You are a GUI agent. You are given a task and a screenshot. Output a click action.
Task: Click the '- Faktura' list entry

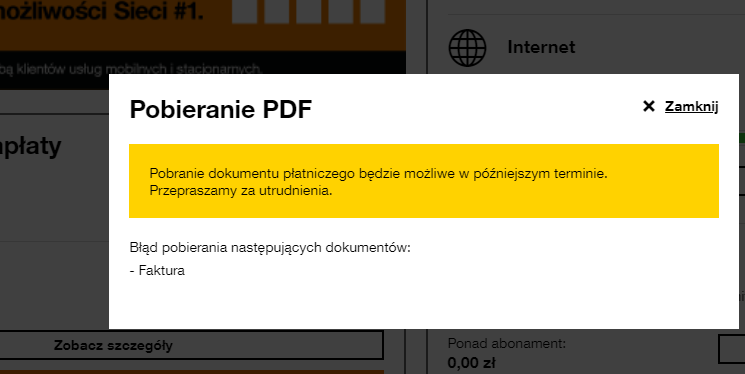tap(157, 271)
